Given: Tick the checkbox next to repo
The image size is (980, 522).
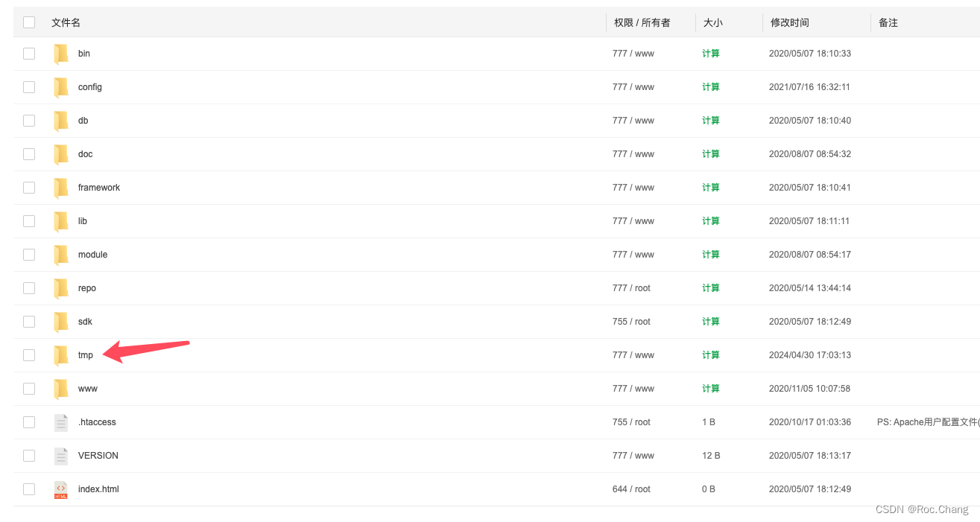Looking at the screenshot, I should [x=29, y=288].
